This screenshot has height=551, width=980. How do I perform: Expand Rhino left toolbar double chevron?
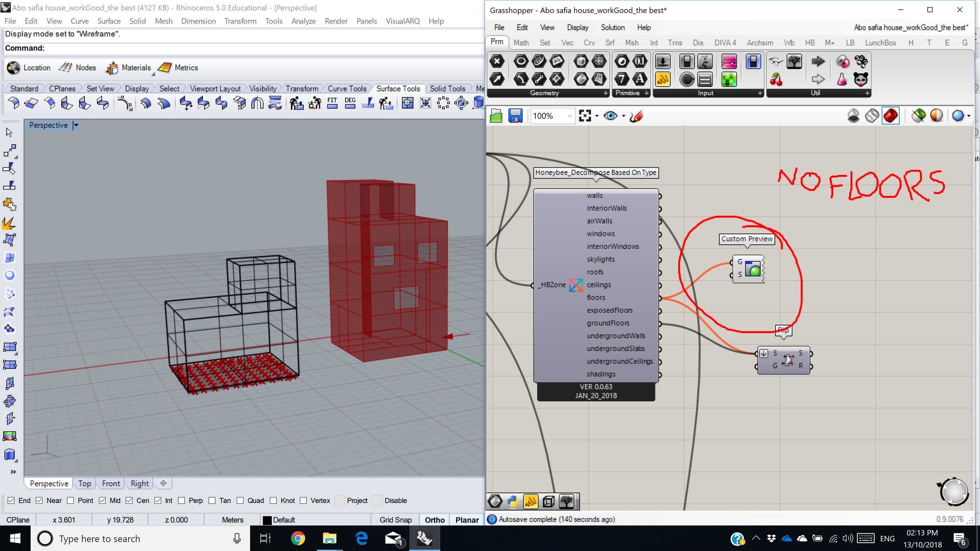pos(13,472)
